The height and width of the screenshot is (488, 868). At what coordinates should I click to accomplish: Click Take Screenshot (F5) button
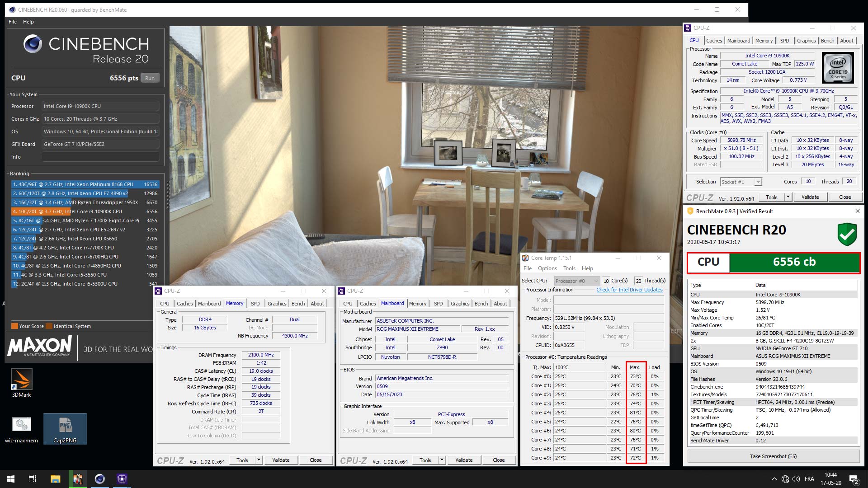[x=773, y=456]
